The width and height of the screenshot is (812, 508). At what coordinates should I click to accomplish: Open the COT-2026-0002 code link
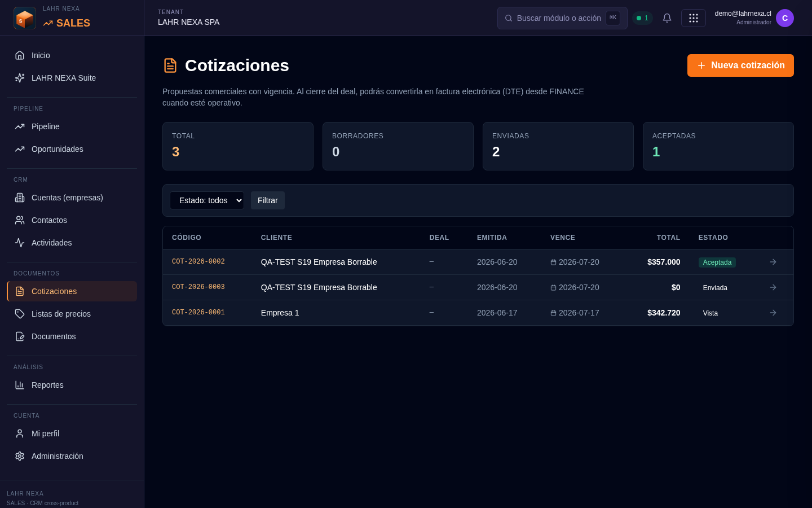point(198,262)
